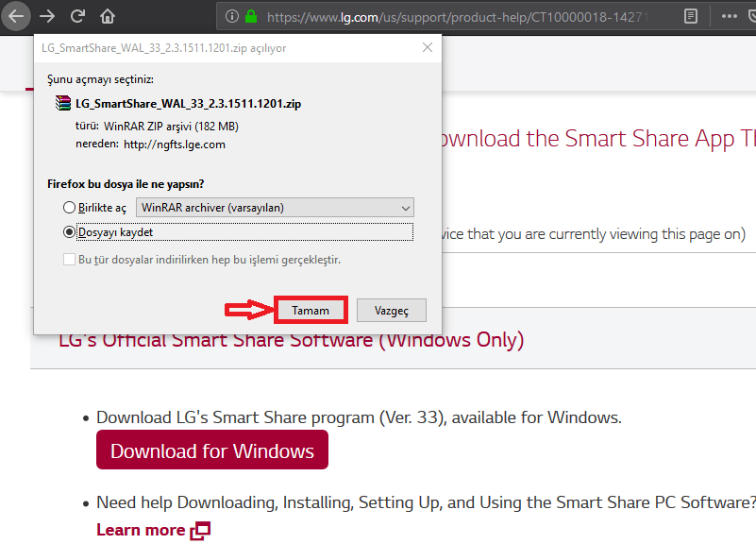
Task: Click 'WinRAR ZIP arşivi (182 MB)' text
Action: (x=171, y=127)
